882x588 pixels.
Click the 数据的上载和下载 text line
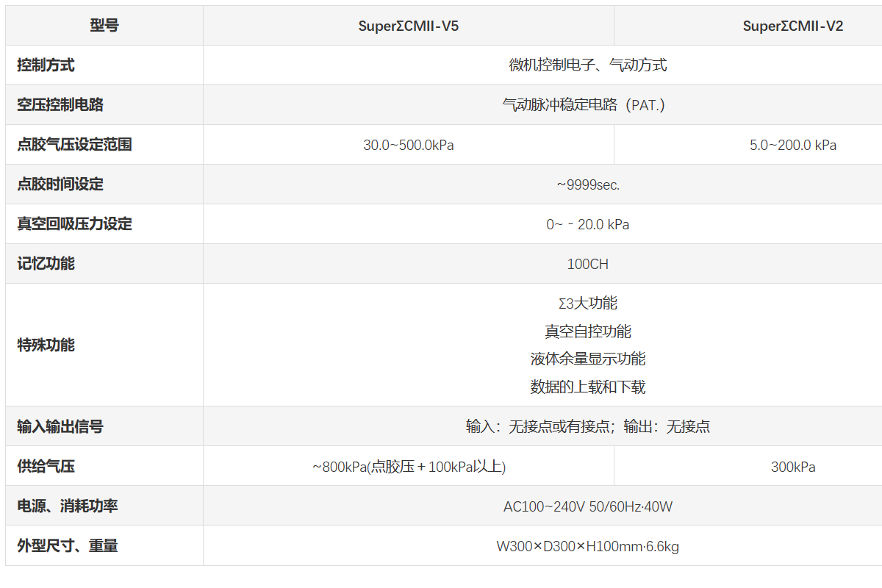click(x=587, y=387)
